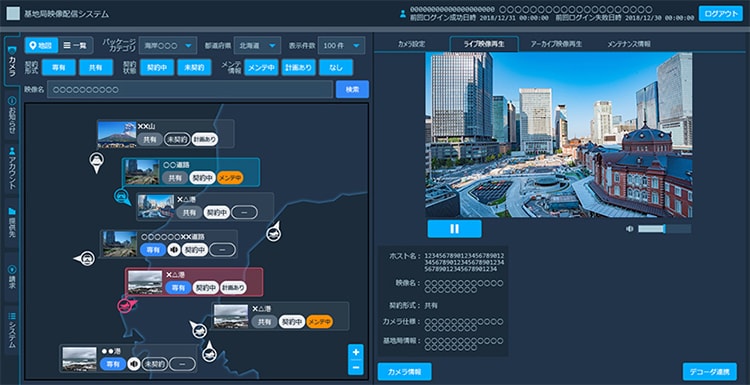The height and width of the screenshot is (385, 750).
Task: Open the アカウント sidebar tab
Action: pyautogui.click(x=12, y=167)
